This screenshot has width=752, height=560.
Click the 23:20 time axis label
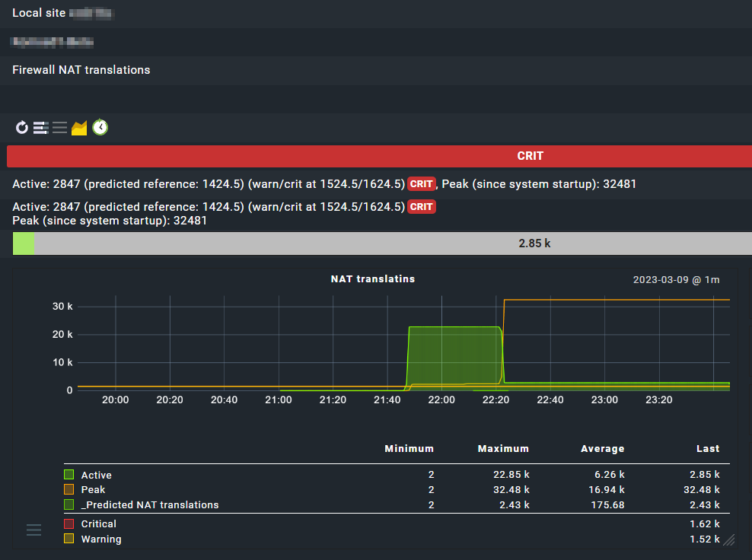[659, 400]
